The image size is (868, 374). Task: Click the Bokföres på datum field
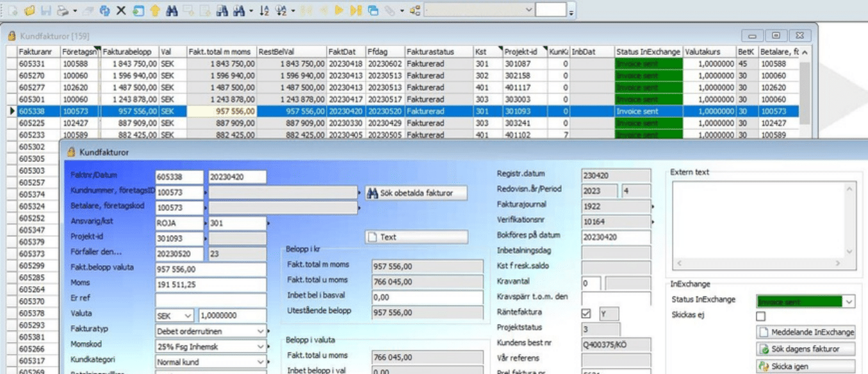point(616,236)
